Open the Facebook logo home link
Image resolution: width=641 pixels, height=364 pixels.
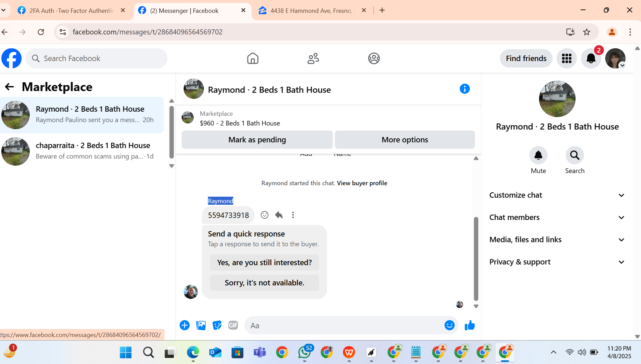click(11, 58)
